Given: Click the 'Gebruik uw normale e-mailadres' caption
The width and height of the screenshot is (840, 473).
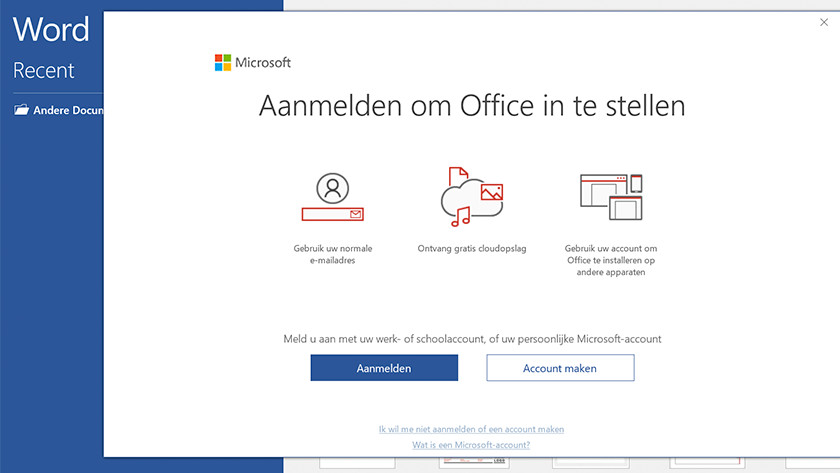Looking at the screenshot, I should pos(332,254).
